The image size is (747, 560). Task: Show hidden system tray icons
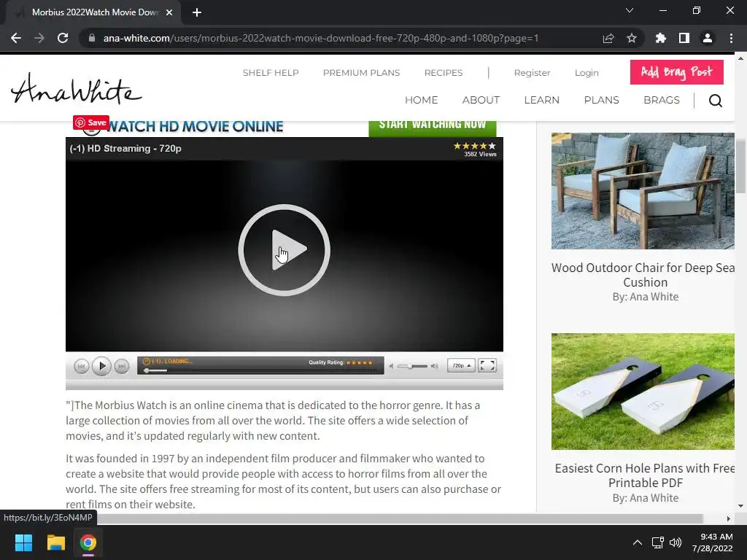pyautogui.click(x=637, y=542)
